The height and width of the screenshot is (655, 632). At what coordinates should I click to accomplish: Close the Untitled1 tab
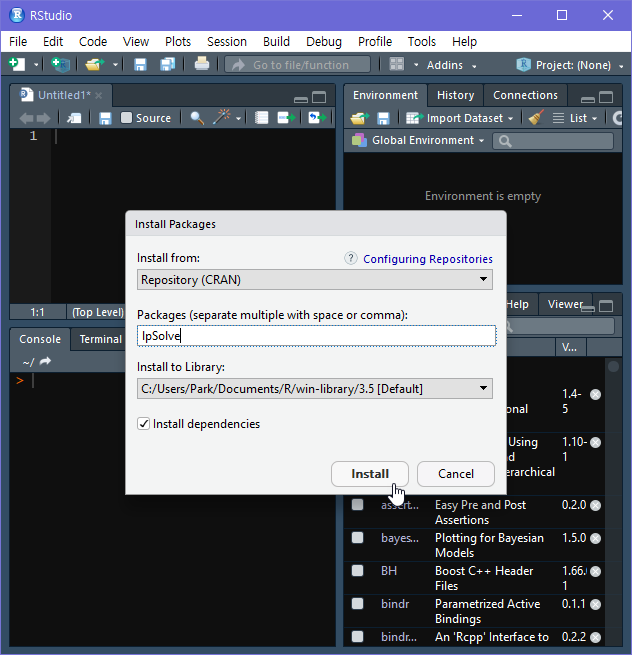[x=99, y=96]
